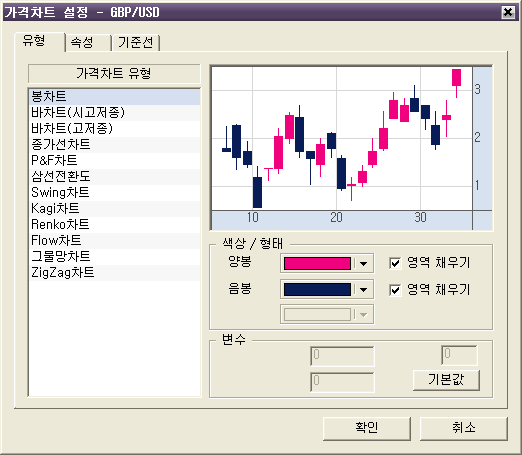Click the 확인 button
This screenshot has width=522, height=455.
[367, 428]
